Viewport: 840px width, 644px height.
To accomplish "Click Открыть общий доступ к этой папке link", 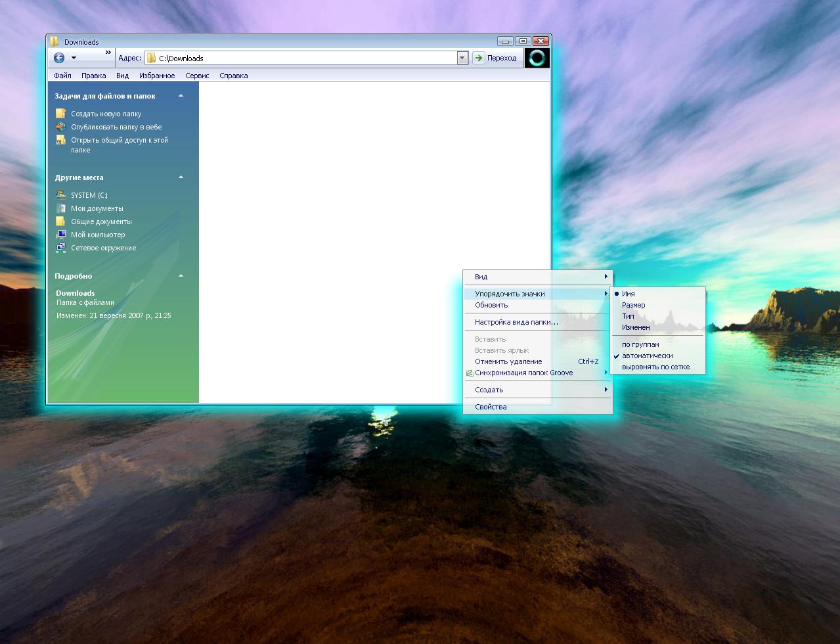I will pyautogui.click(x=120, y=145).
